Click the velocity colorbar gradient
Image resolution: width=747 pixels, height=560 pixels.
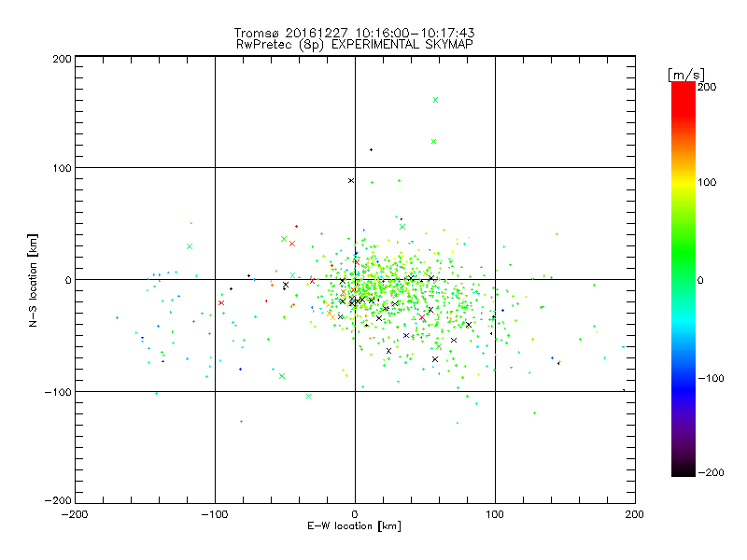coord(684,279)
